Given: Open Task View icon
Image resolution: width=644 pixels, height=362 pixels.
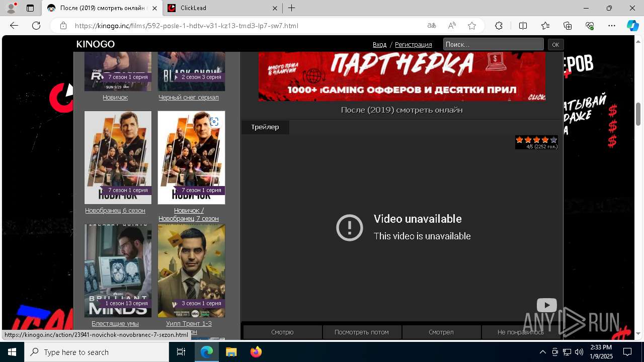Looking at the screenshot, I should click(182, 352).
